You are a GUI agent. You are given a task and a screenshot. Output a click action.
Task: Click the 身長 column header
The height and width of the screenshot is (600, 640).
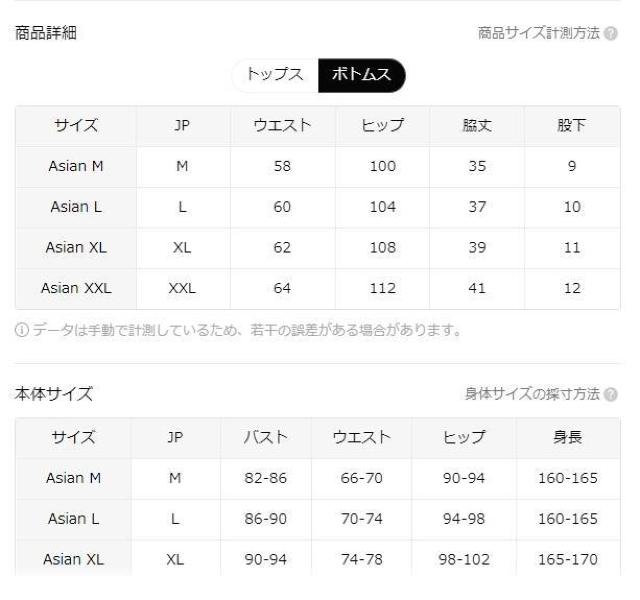[567, 437]
